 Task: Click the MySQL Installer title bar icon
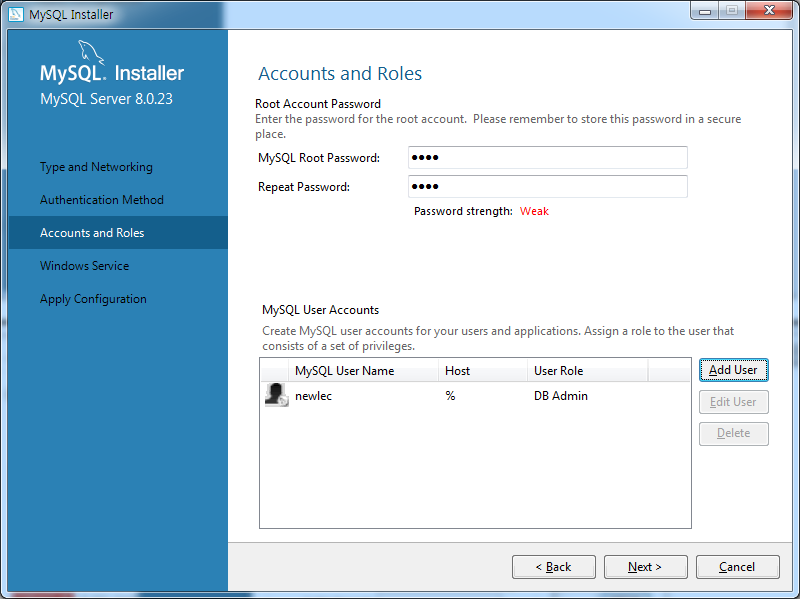point(16,14)
